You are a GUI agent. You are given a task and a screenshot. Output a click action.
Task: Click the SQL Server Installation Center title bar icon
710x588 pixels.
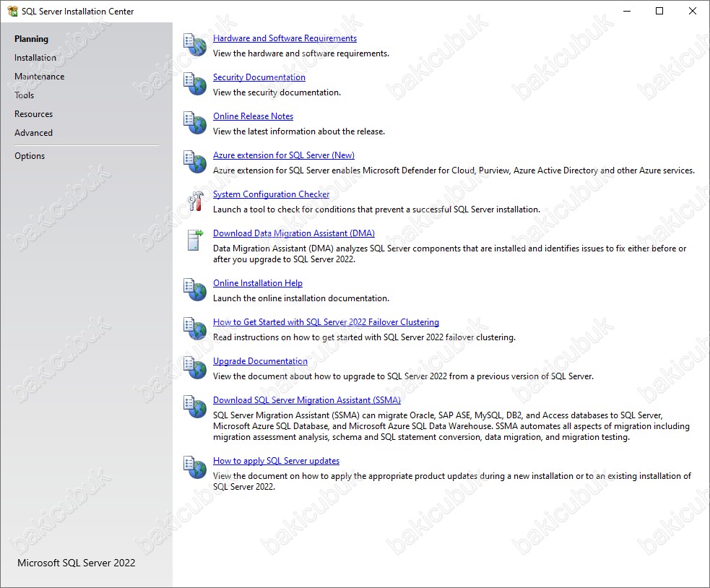[13, 11]
